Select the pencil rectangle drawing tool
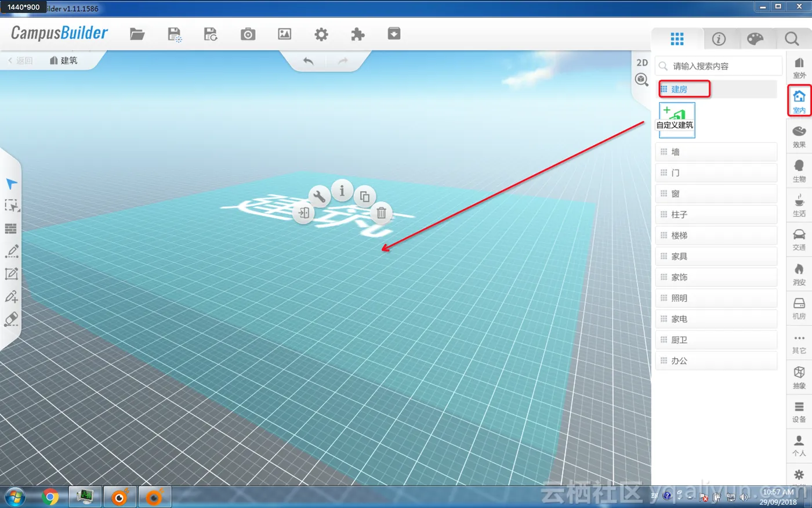The height and width of the screenshot is (508, 812). [x=12, y=274]
